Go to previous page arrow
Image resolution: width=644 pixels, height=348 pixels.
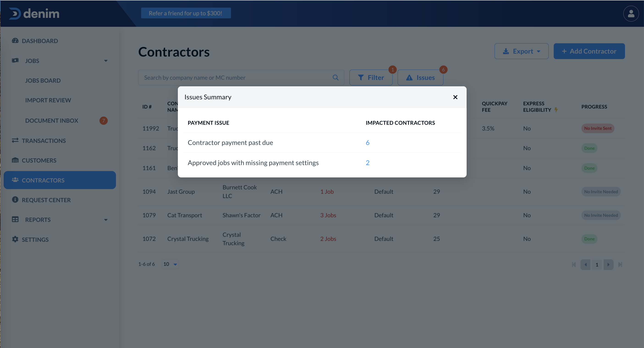(x=585, y=265)
